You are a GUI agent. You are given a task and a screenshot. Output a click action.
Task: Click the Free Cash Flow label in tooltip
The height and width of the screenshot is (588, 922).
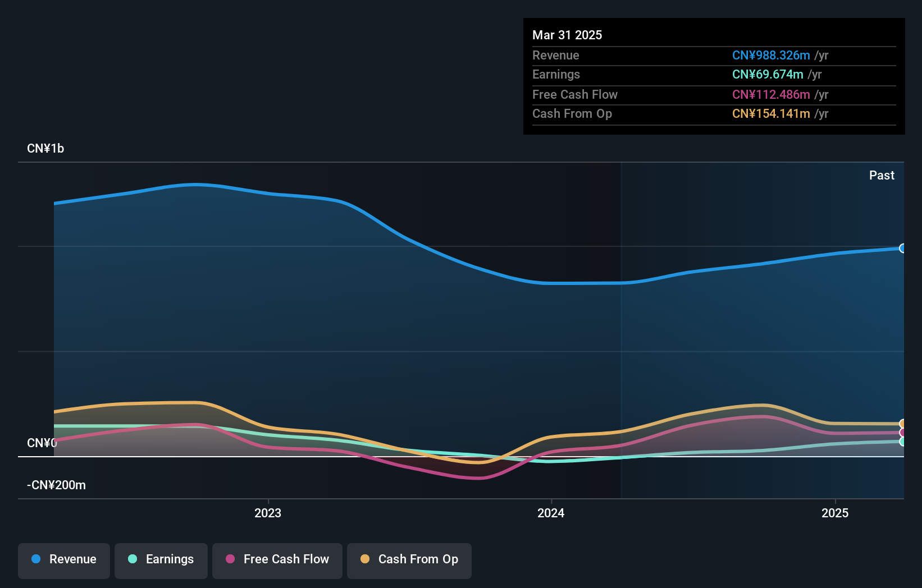[x=575, y=94]
